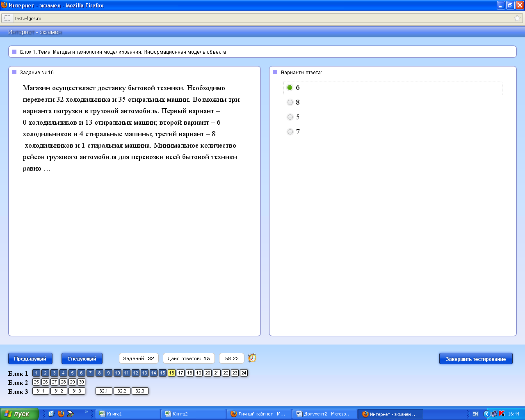This screenshot has height=420, width=525.
Task: Open question 32.2
Action: [x=122, y=391]
